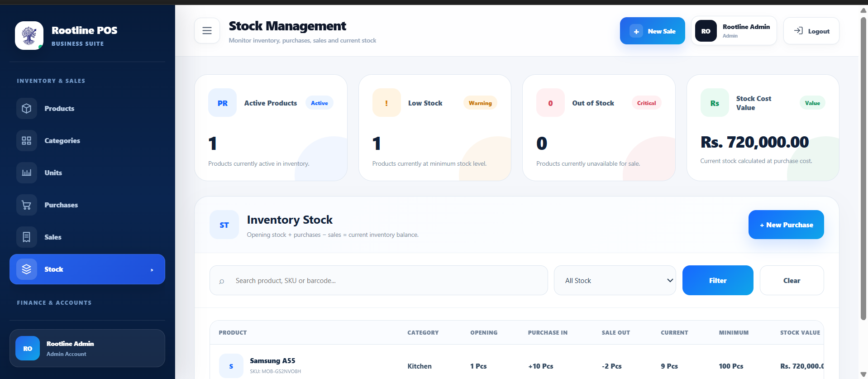
Task: Click the CURRENT column header
Action: tap(674, 332)
